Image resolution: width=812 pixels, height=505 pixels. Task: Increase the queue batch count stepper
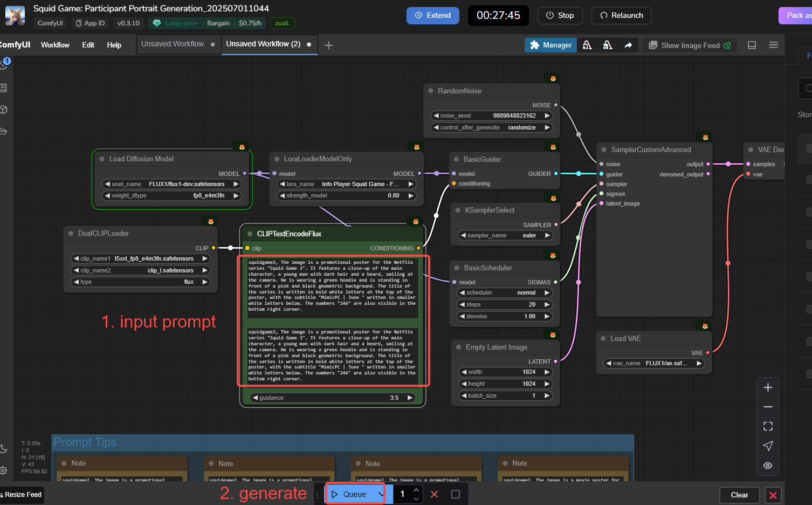click(x=416, y=490)
